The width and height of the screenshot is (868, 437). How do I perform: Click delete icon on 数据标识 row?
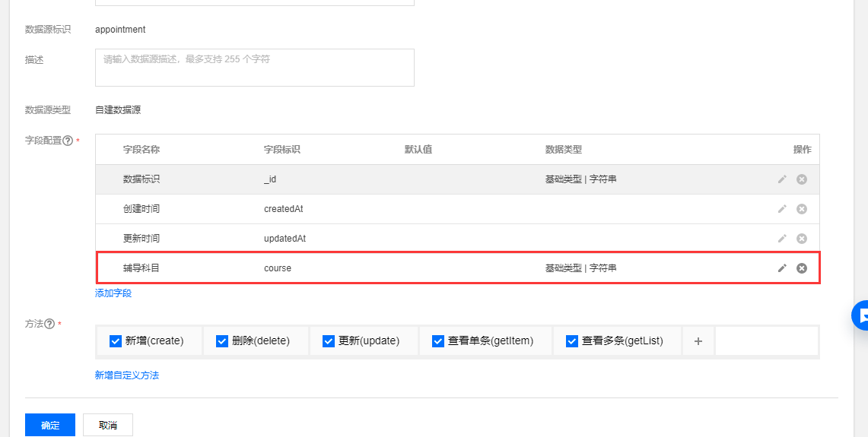point(801,179)
